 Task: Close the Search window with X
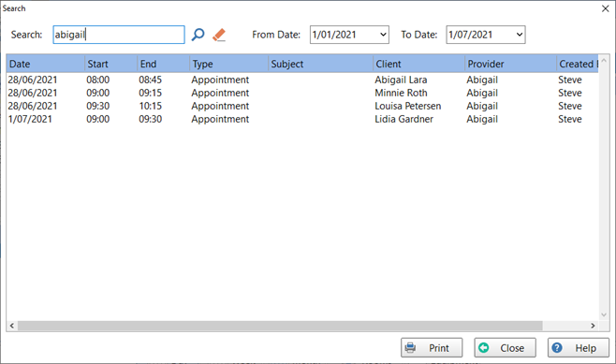606,8
